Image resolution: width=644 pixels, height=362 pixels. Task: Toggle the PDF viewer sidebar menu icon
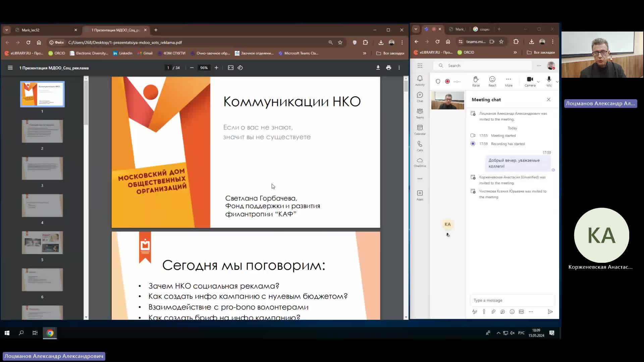(x=10, y=68)
